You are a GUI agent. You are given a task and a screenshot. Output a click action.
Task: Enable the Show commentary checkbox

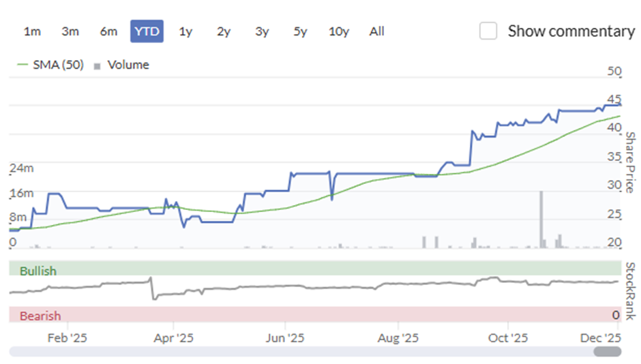click(x=488, y=31)
